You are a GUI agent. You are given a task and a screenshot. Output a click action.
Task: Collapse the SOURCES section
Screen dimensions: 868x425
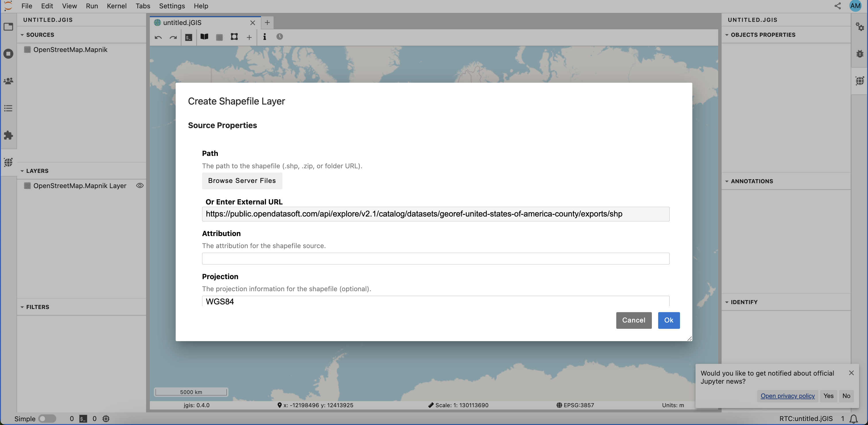click(22, 35)
